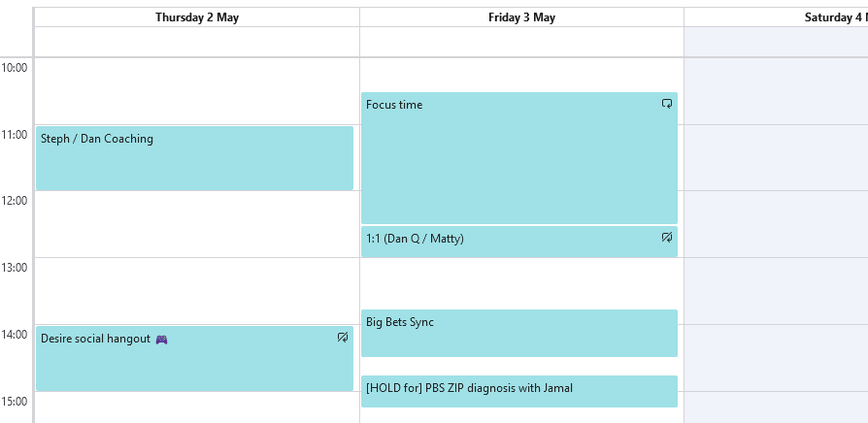Click the Thursday 2 May day header
Image resolution: width=868 pixels, height=423 pixels.
pos(197,17)
